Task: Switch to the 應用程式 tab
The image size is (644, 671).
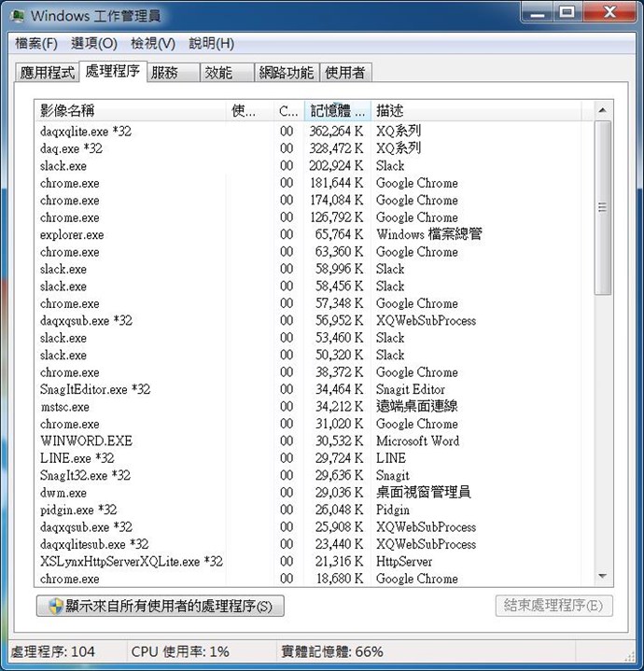Action: (47, 73)
